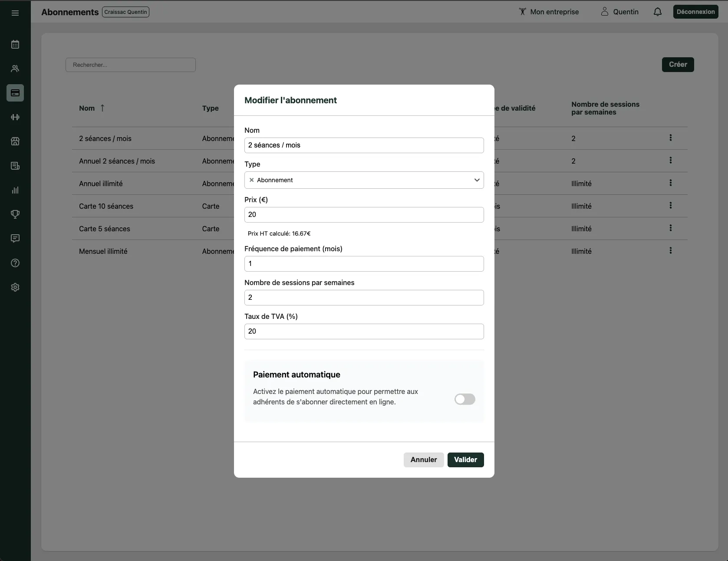Open the settings gear sidebar icon
Image resolution: width=728 pixels, height=561 pixels.
15,287
